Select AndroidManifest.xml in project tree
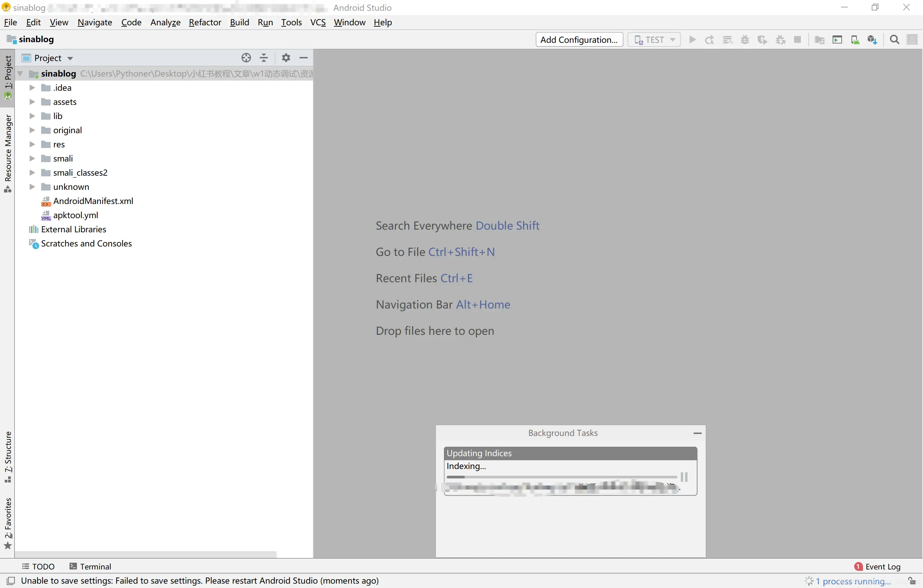Image resolution: width=923 pixels, height=588 pixels. coord(93,201)
